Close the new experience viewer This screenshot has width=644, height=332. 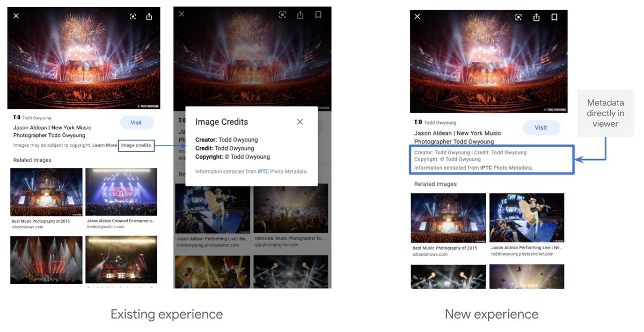pyautogui.click(x=417, y=17)
